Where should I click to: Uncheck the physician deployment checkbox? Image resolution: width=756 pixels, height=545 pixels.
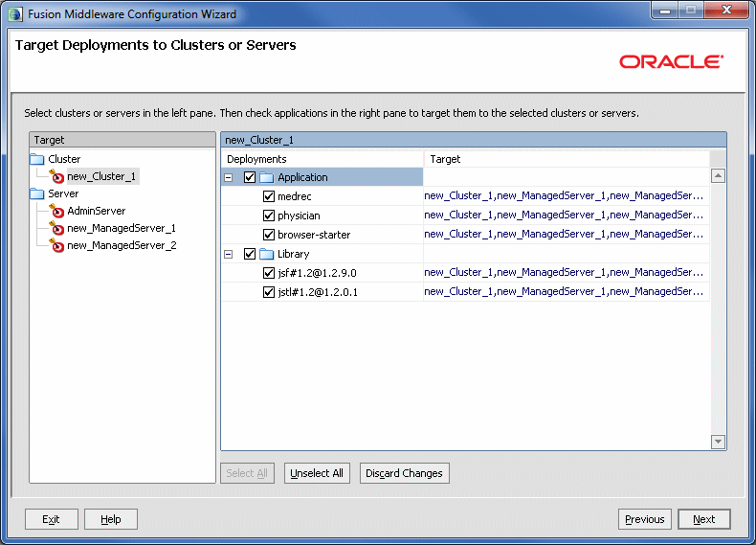tap(269, 216)
